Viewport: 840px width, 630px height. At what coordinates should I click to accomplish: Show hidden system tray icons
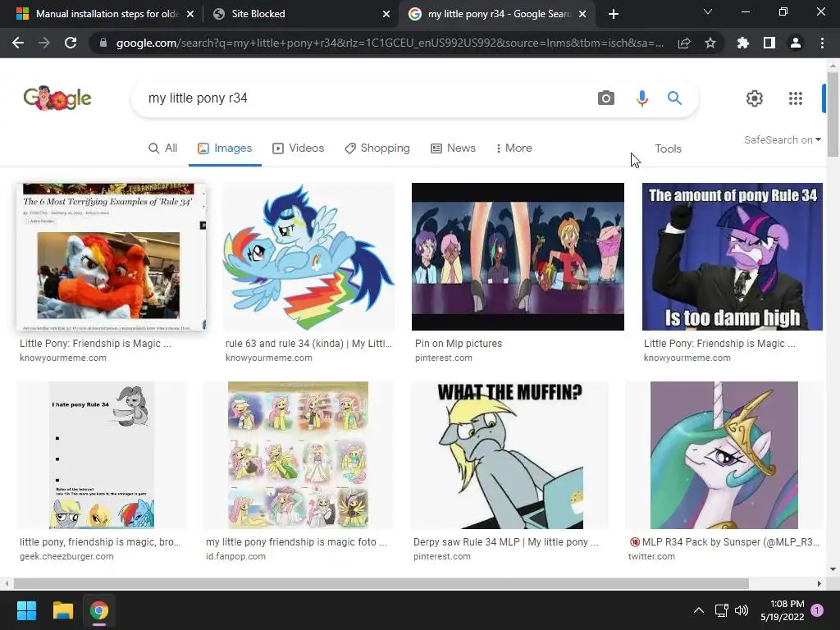(x=699, y=610)
